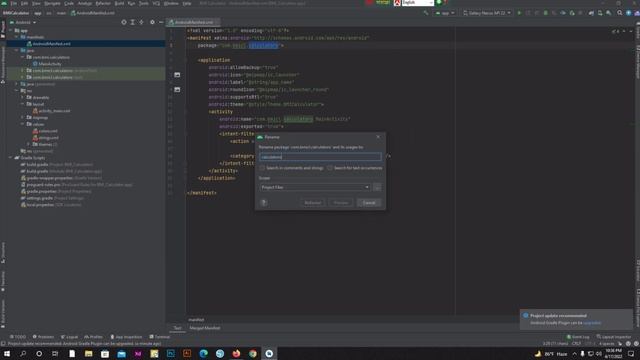Open the Profiler tool window
640x360 pixels.
[93, 337]
